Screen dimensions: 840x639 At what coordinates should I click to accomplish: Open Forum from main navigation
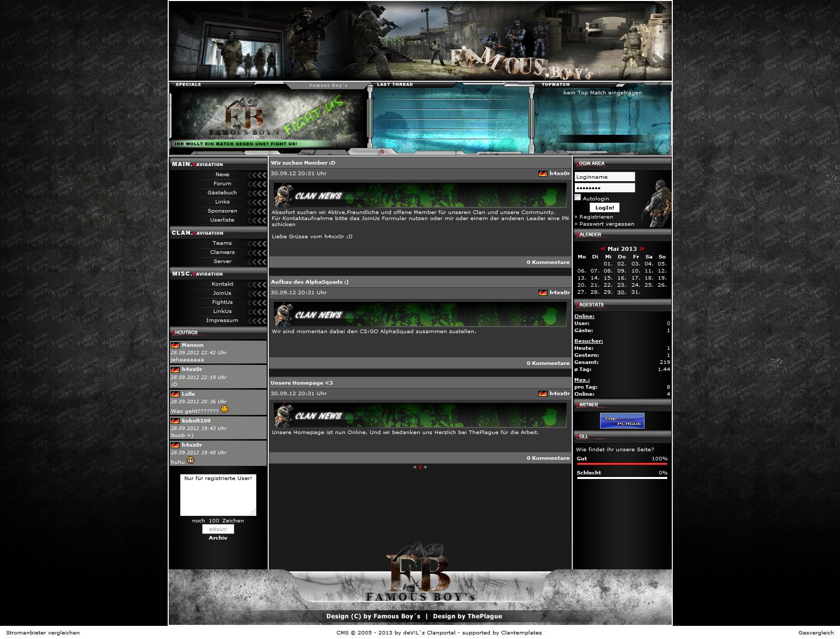[222, 184]
